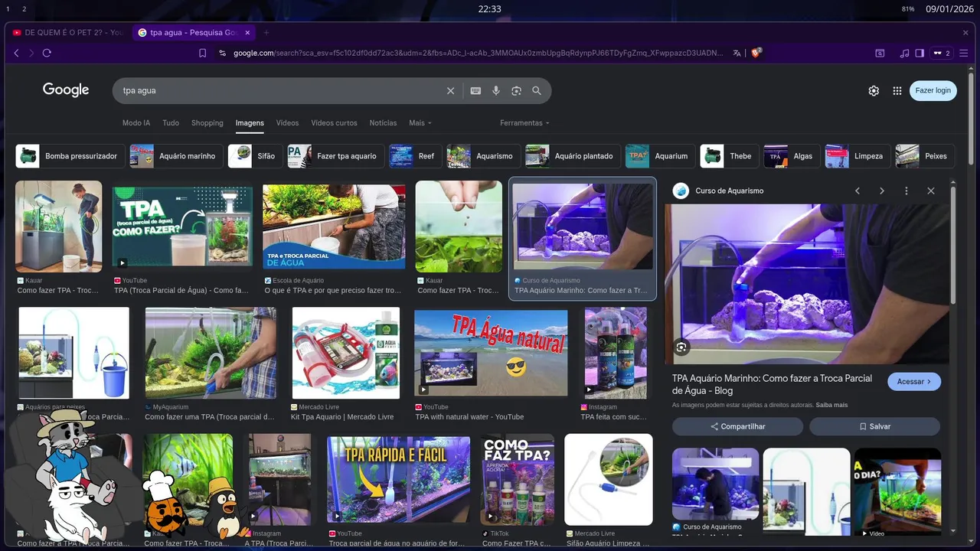The height and width of the screenshot is (551, 980).
Task: Select the Algas filter chip
Action: click(x=792, y=156)
